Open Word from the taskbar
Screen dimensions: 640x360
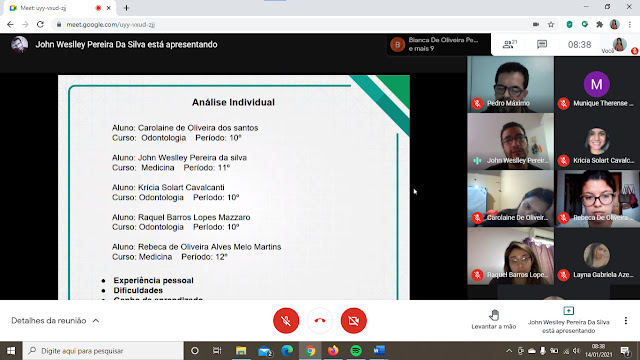point(379,351)
